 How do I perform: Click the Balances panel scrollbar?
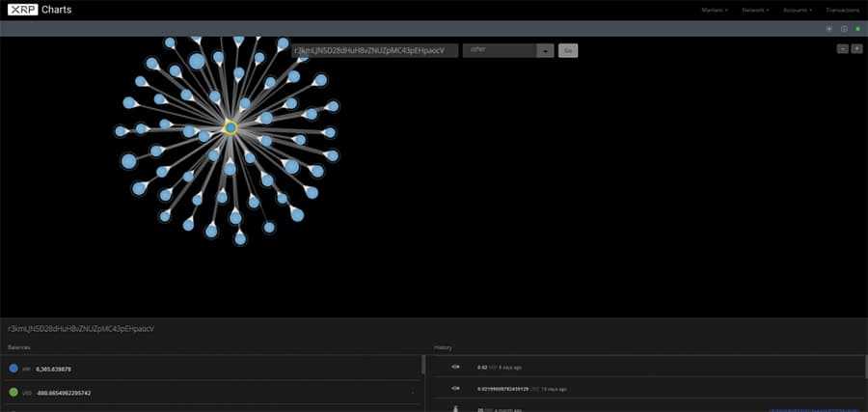coord(423,365)
